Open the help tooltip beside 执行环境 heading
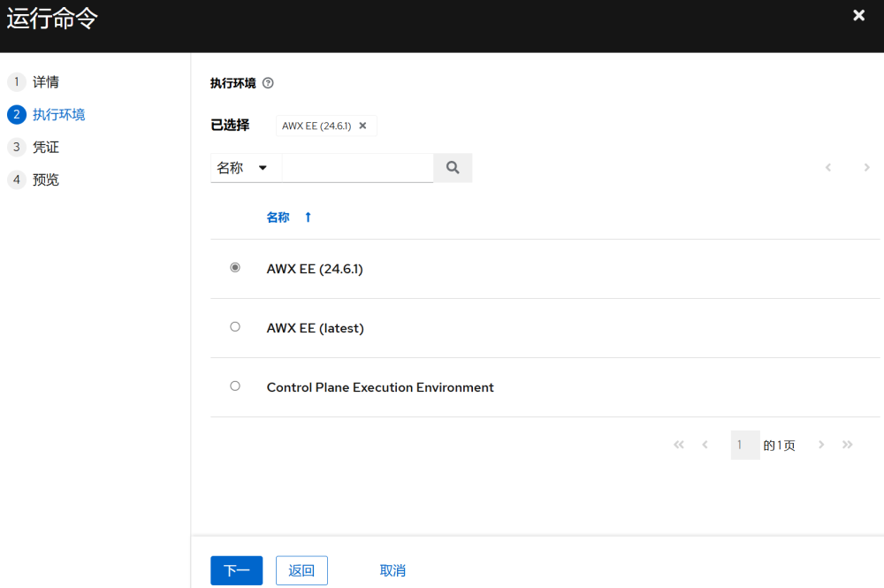The height and width of the screenshot is (588, 884). (x=267, y=82)
